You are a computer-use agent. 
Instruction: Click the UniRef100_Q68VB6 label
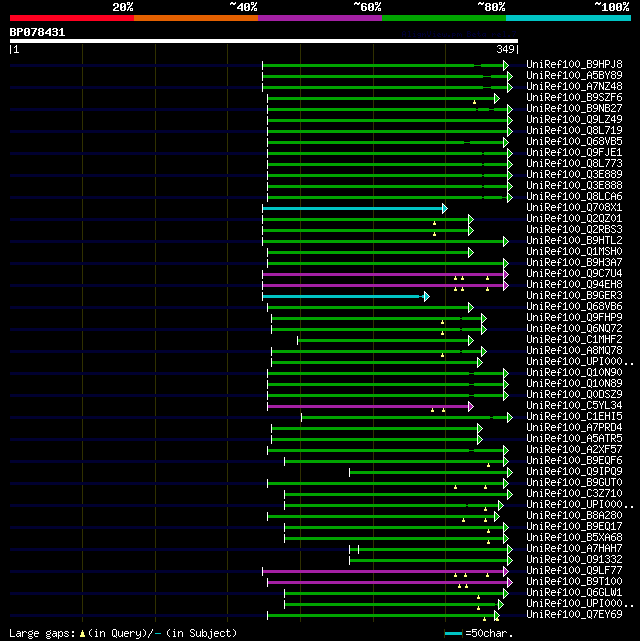(574, 307)
